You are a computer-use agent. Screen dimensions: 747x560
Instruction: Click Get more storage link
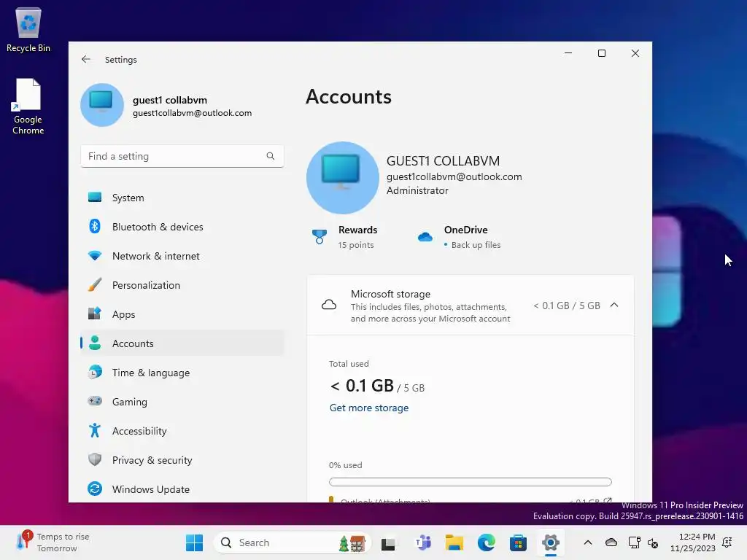[368, 408]
